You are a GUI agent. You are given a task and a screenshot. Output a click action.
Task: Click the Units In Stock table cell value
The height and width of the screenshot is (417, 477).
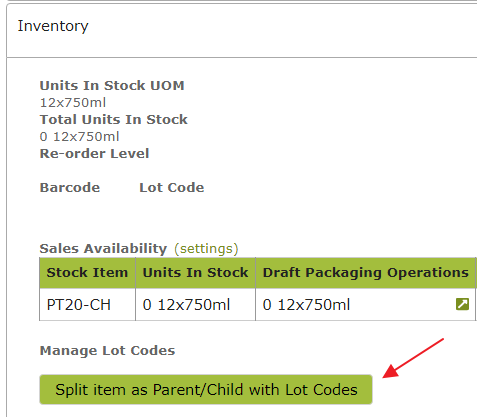186,305
